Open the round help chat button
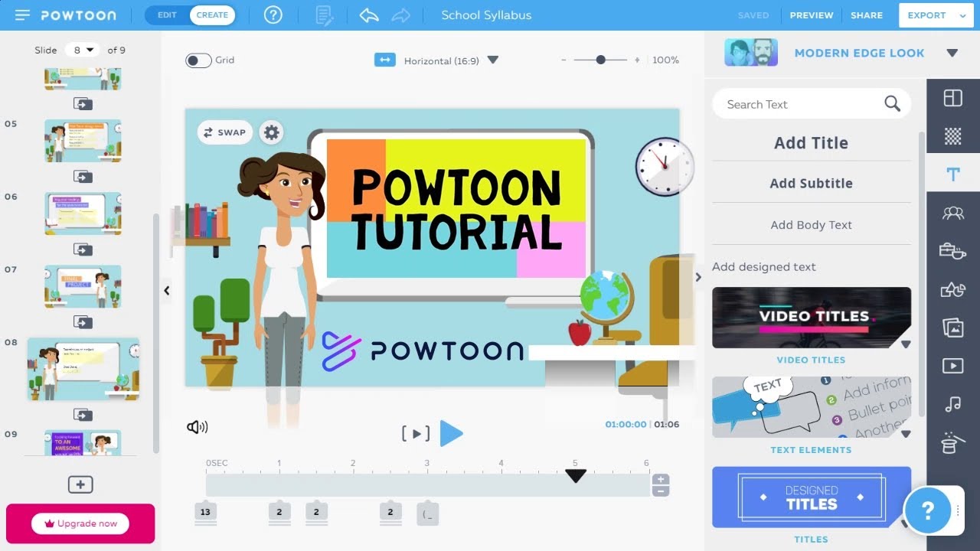 [927, 510]
